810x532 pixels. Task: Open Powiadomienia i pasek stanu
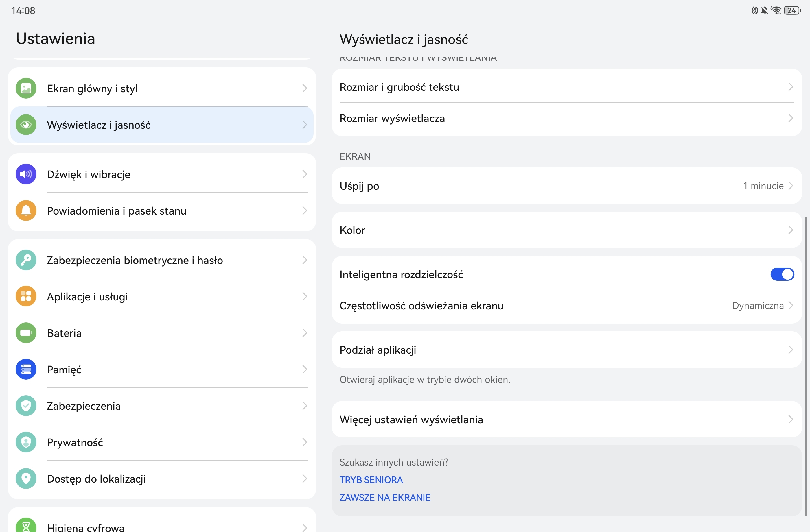tap(162, 210)
